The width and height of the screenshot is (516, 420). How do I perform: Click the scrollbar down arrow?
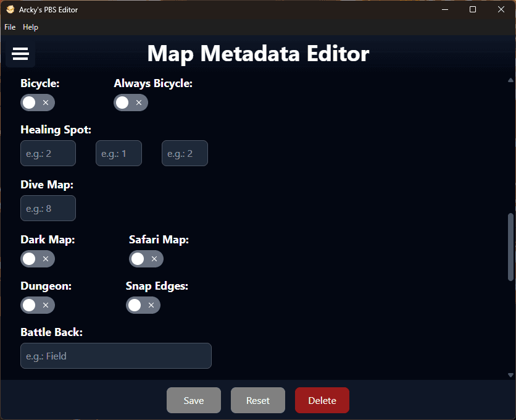(x=510, y=375)
